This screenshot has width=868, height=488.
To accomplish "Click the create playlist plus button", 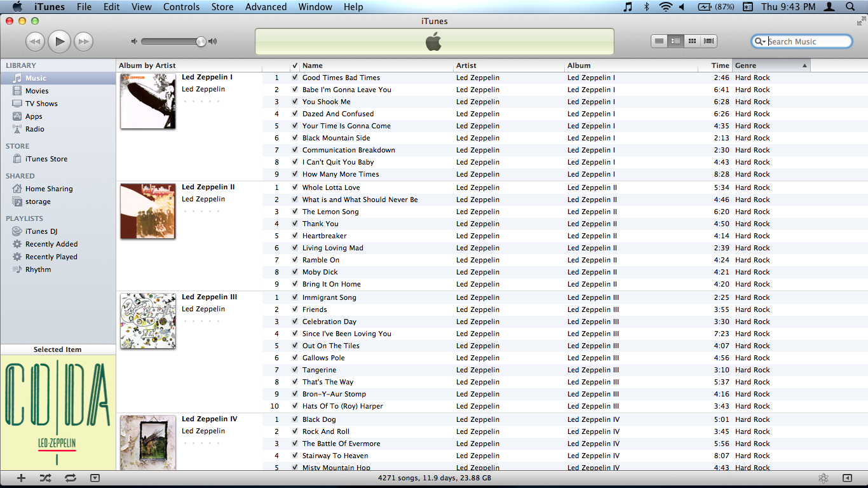I will (x=21, y=478).
